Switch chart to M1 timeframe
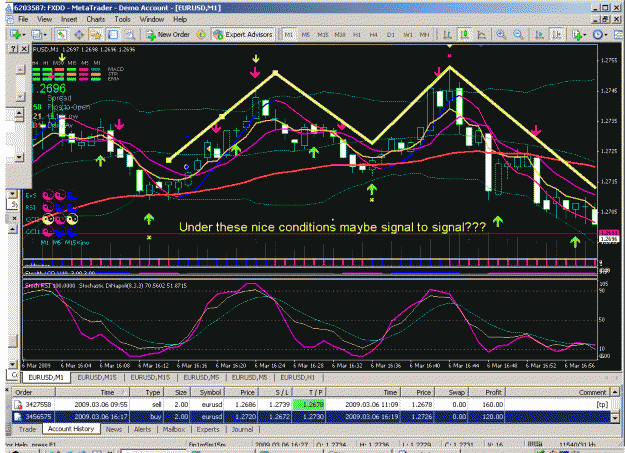 (x=288, y=35)
